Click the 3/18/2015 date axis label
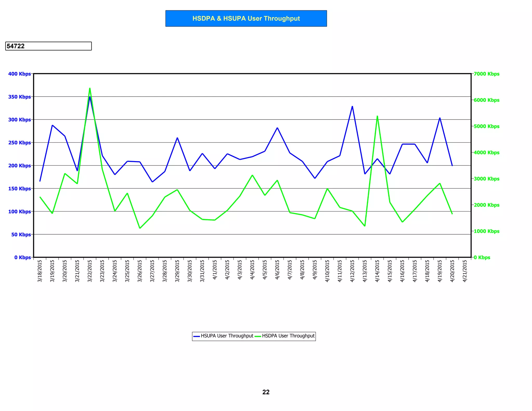 (x=40, y=271)
